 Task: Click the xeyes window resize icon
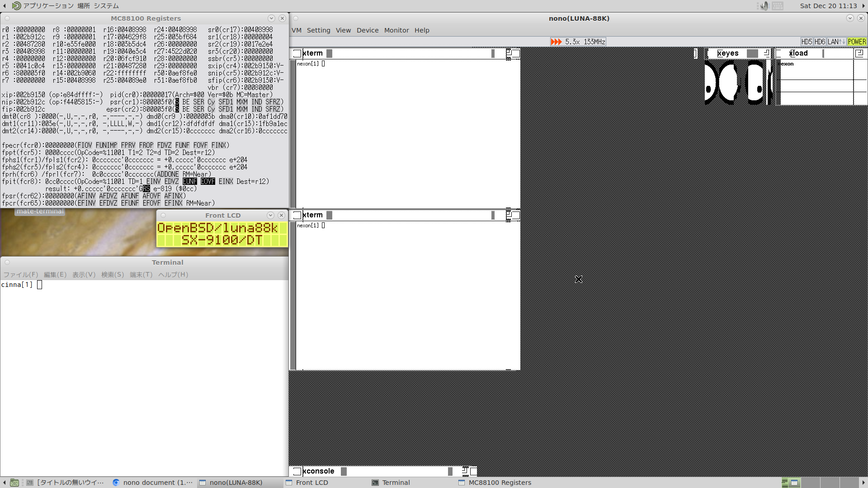[x=766, y=53]
